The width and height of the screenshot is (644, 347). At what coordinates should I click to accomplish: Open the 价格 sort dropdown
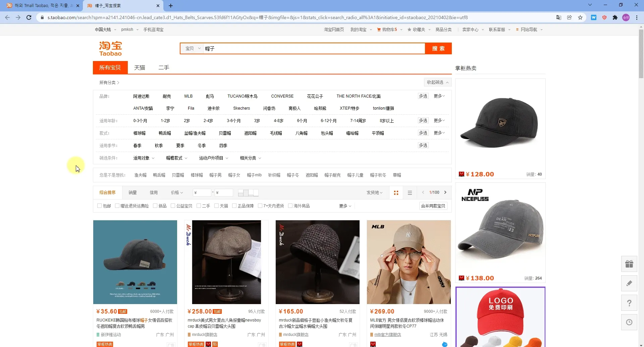pyautogui.click(x=177, y=192)
